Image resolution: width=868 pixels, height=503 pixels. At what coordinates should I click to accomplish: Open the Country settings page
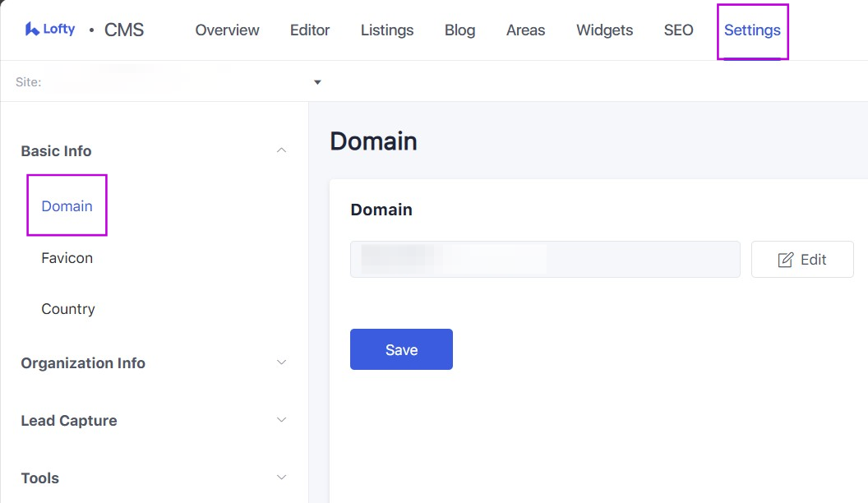click(68, 309)
